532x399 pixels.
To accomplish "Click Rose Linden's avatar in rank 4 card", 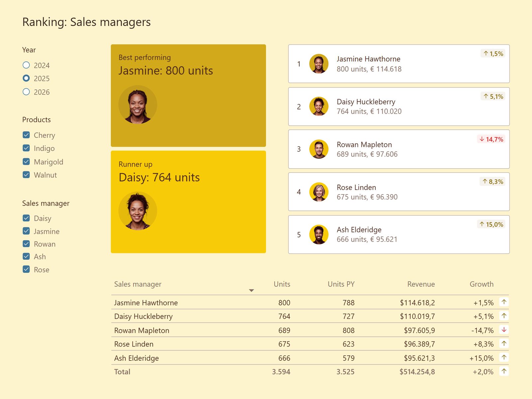I will [319, 192].
